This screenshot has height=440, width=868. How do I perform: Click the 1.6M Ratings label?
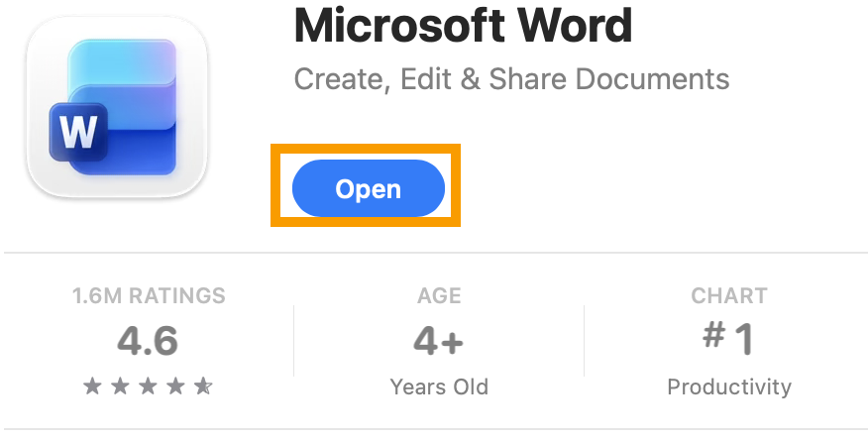149,295
